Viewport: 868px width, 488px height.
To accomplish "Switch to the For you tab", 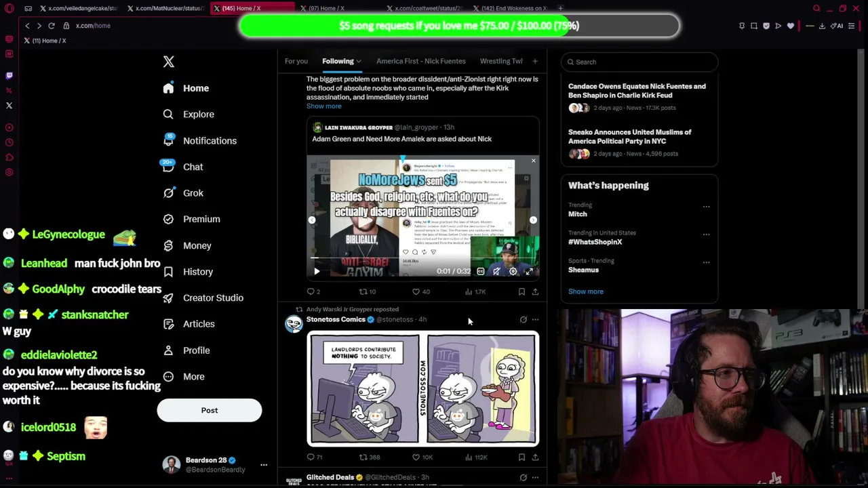I will click(x=296, y=61).
